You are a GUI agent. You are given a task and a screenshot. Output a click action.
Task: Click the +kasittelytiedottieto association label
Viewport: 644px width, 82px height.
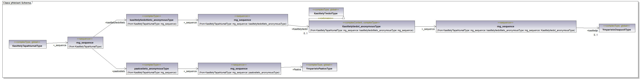115,23
